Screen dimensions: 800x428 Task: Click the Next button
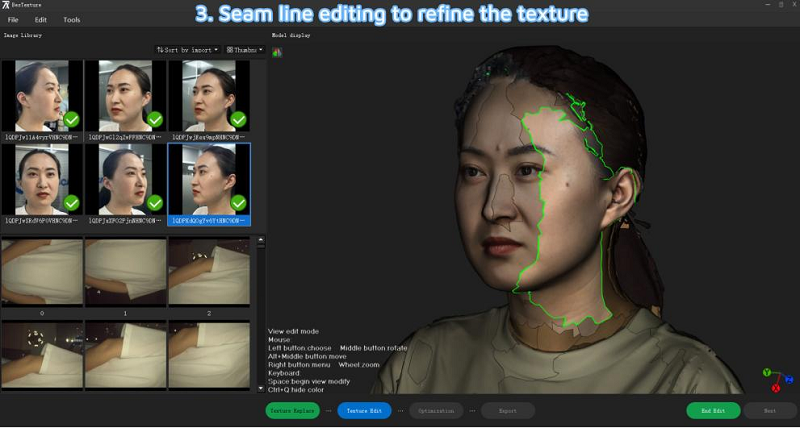[x=770, y=411]
